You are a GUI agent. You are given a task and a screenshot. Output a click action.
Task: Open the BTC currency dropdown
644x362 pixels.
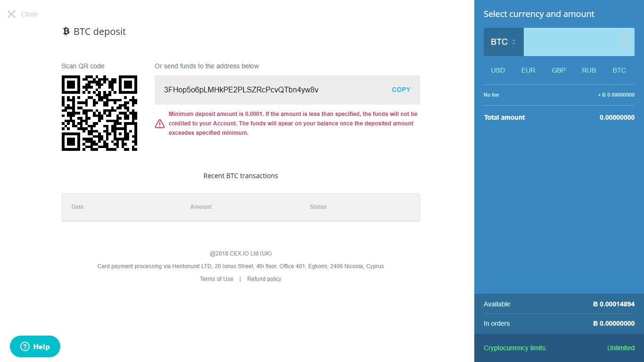coord(504,42)
